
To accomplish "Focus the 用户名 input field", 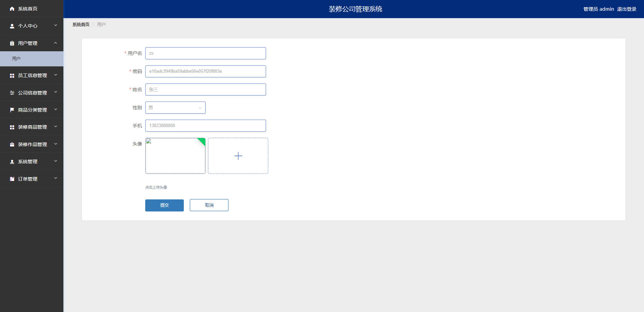I will (x=206, y=53).
